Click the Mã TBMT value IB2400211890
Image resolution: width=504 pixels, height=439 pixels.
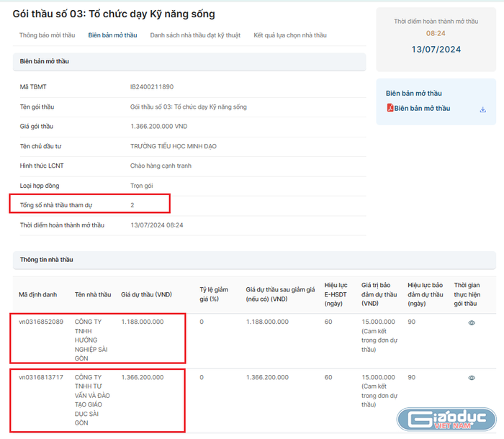[x=152, y=87]
